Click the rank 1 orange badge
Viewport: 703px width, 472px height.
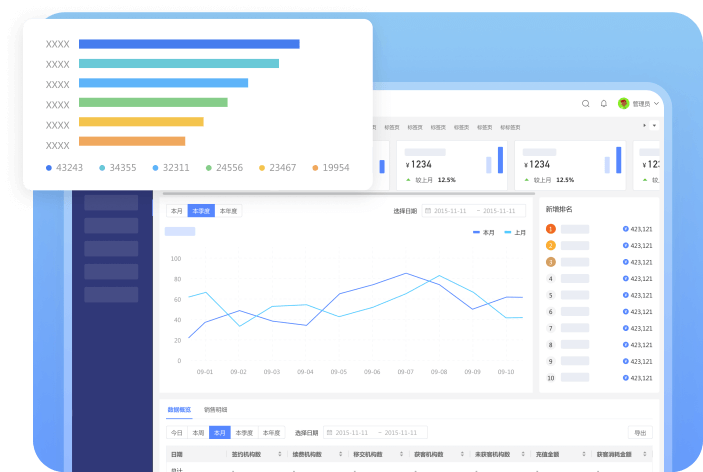tap(550, 229)
